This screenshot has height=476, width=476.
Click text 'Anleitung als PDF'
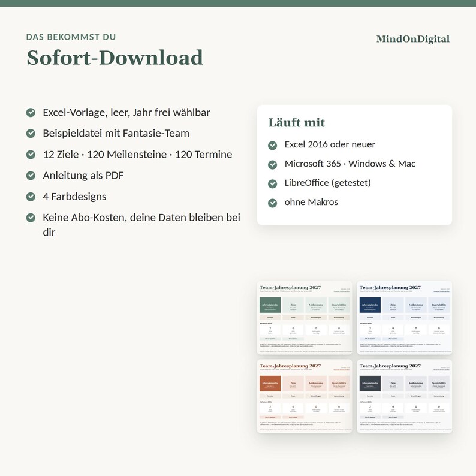[83, 176]
